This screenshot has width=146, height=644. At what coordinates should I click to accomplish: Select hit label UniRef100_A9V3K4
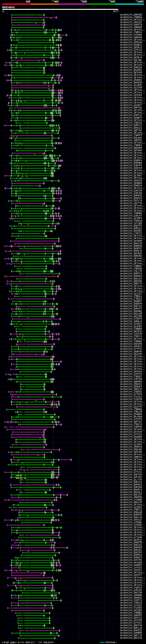(131, 95)
